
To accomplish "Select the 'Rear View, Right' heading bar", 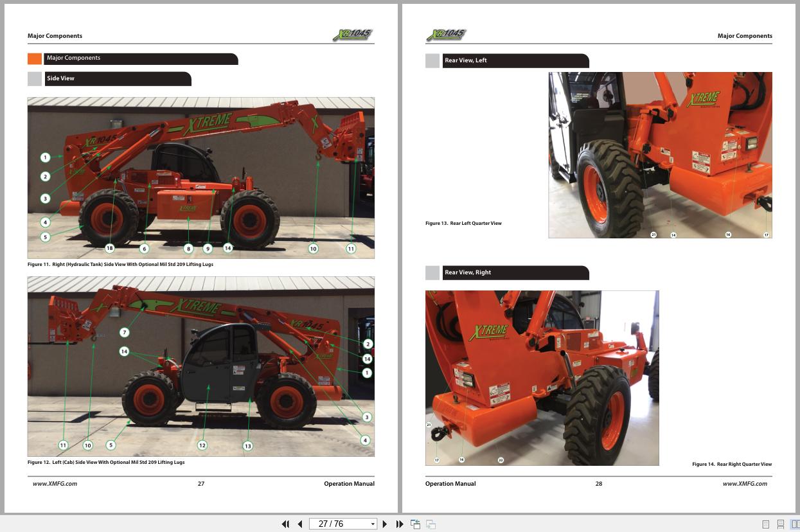I will [x=515, y=273].
